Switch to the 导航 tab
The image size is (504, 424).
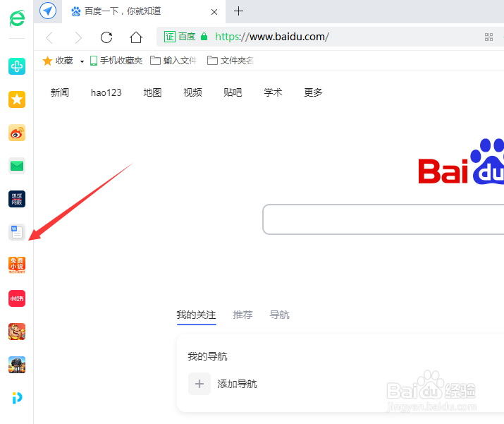pyautogui.click(x=279, y=315)
